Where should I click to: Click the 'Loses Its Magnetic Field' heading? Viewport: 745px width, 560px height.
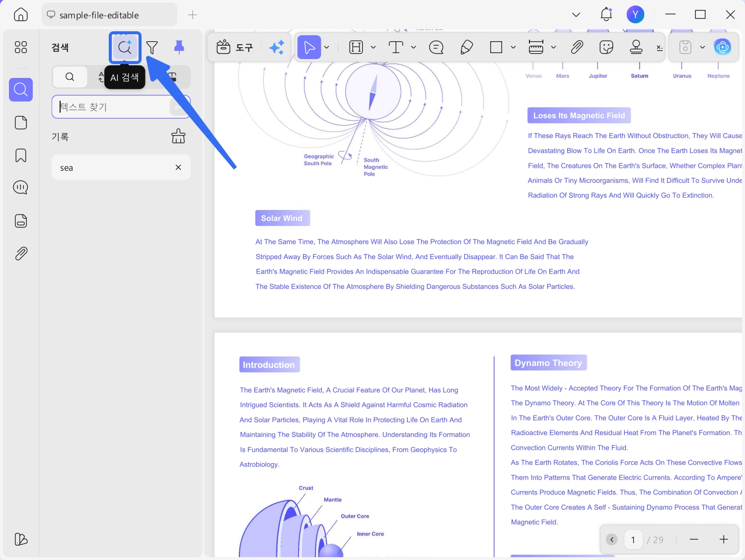coord(579,116)
